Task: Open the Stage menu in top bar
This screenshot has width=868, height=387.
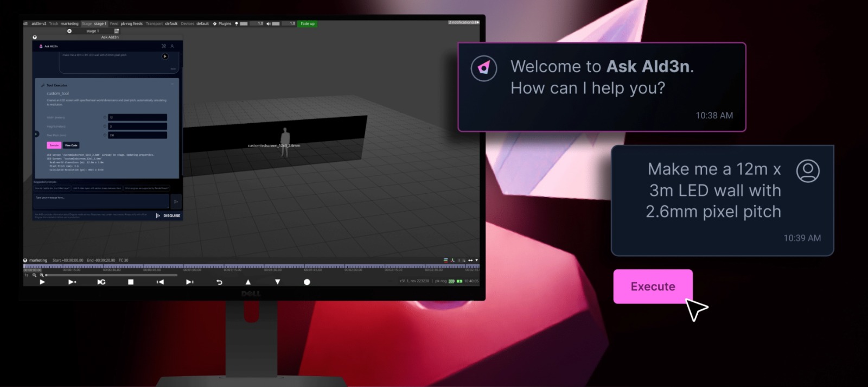Action: pyautogui.click(x=87, y=24)
